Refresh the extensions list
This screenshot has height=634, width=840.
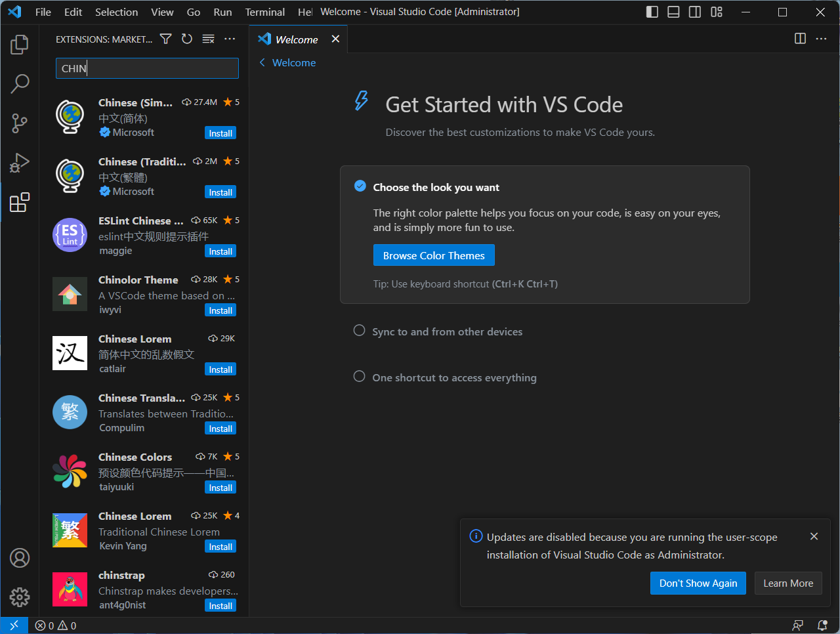pos(187,39)
